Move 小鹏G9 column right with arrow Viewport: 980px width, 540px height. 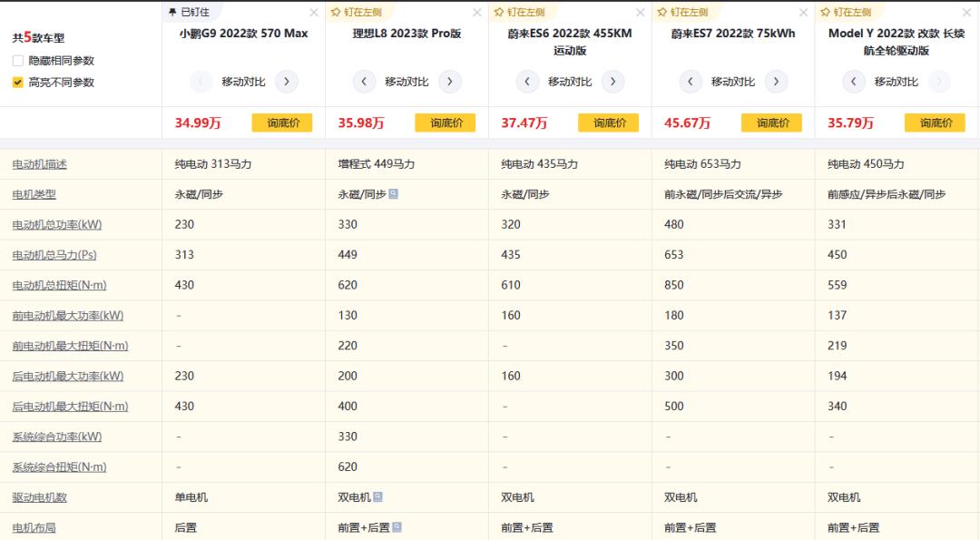click(x=287, y=82)
